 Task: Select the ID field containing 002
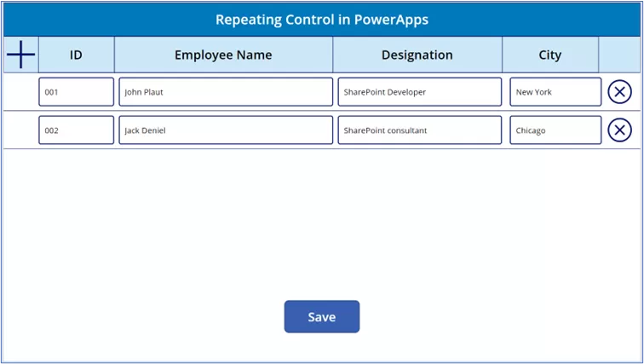(76, 130)
